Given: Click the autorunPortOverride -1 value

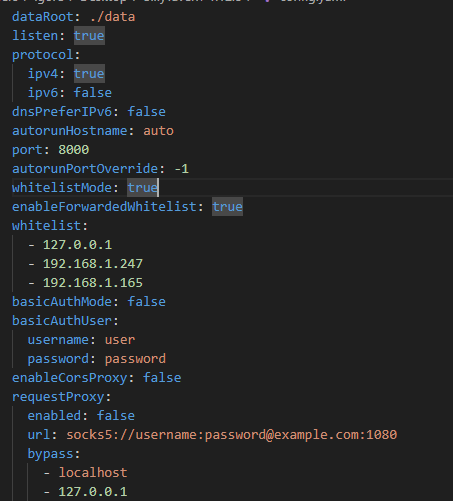Looking at the screenshot, I should pyautogui.click(x=182, y=169).
